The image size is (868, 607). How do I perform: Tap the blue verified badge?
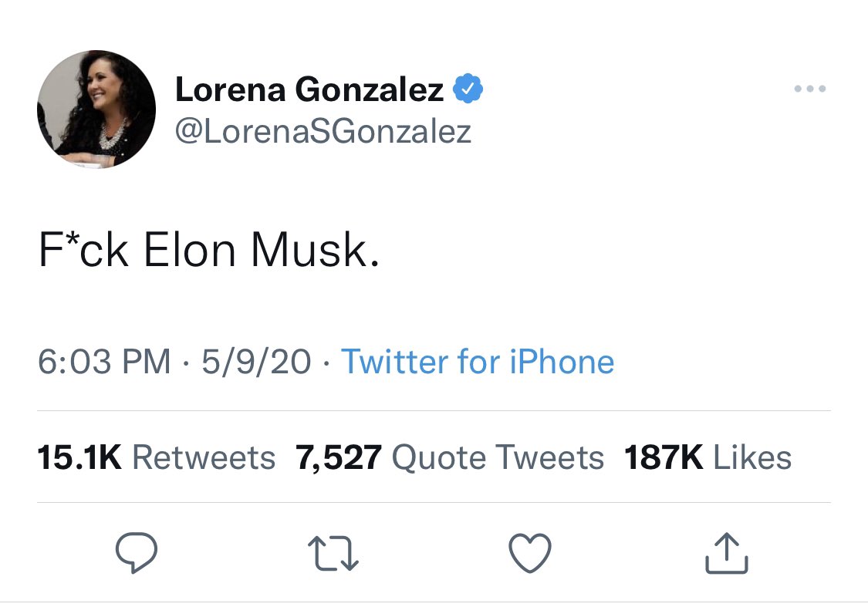pyautogui.click(x=468, y=90)
